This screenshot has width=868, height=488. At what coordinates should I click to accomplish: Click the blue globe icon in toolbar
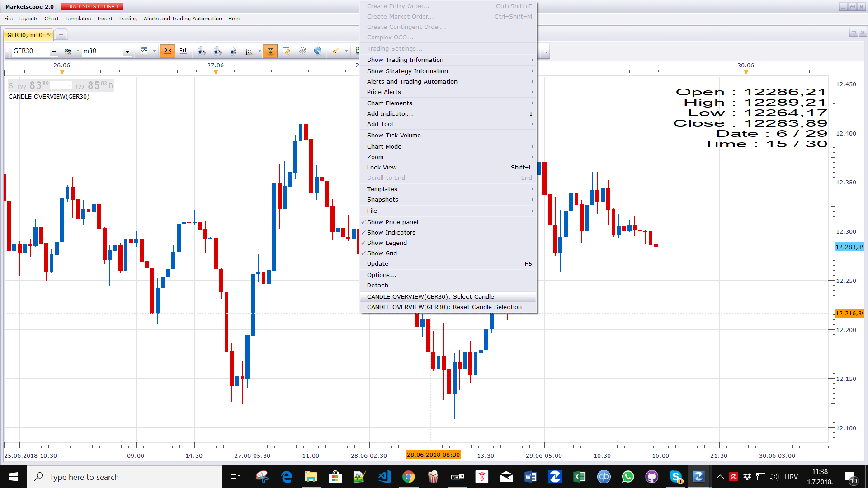tap(318, 51)
